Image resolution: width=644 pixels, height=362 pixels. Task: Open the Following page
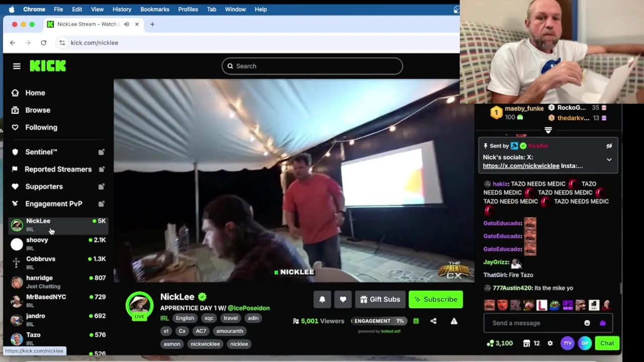tap(41, 127)
